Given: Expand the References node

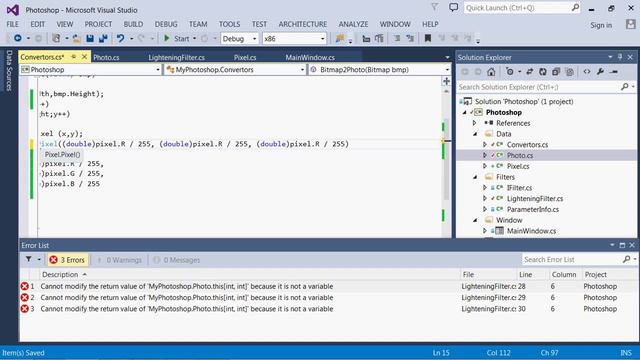Looking at the screenshot, I should [475, 123].
